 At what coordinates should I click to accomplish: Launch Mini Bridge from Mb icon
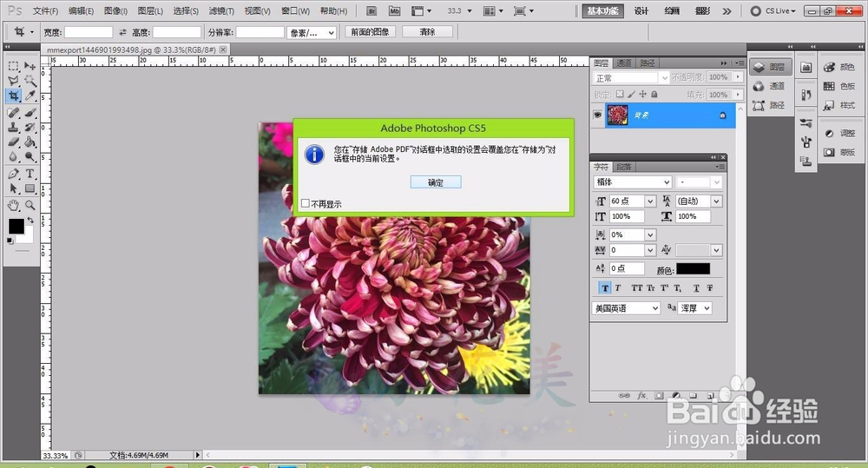coord(394,10)
